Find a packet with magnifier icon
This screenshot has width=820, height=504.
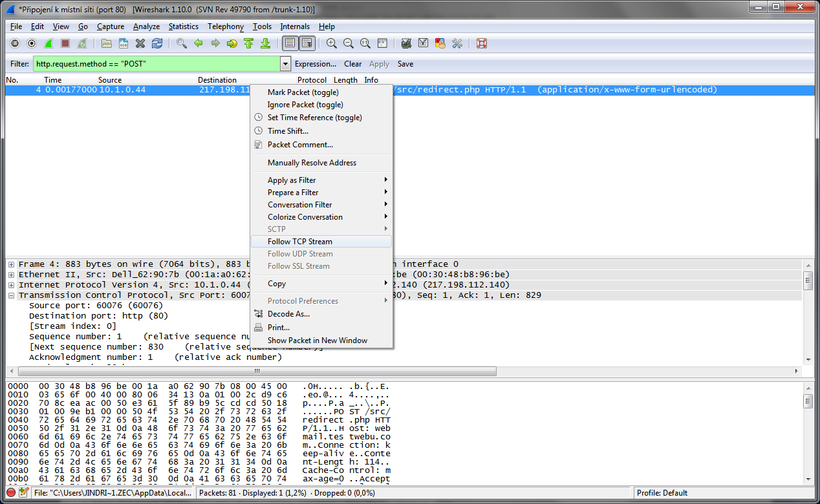click(182, 43)
